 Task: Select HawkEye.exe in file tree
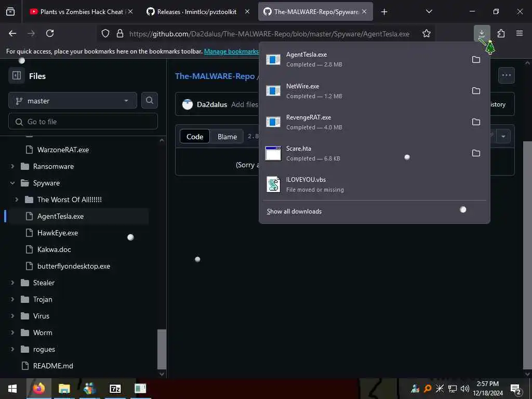(x=58, y=233)
